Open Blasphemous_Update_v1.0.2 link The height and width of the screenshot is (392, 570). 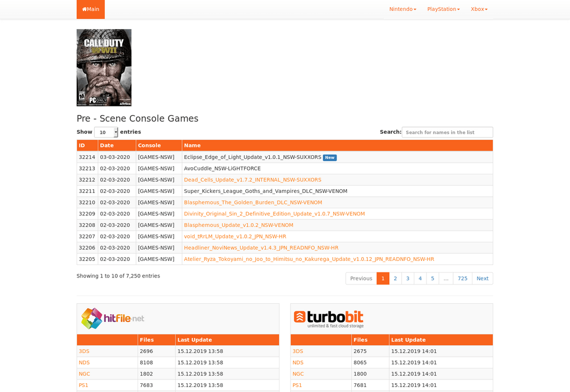pyautogui.click(x=238, y=225)
